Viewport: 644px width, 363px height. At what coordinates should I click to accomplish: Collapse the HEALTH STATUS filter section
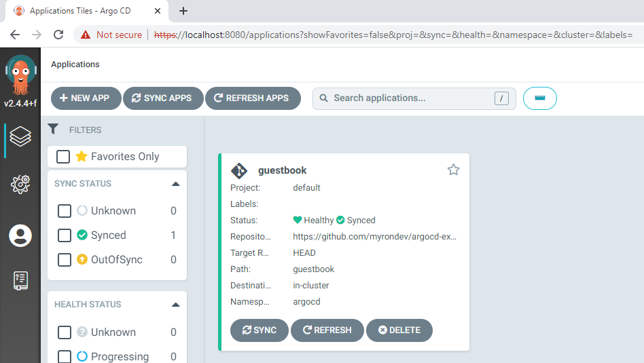point(175,305)
